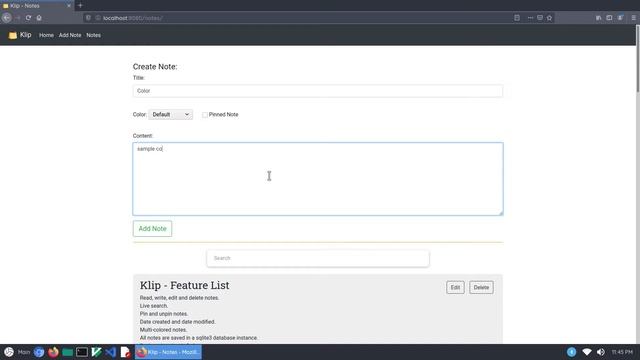Launch Chromium from the taskbar

[x=39, y=352]
